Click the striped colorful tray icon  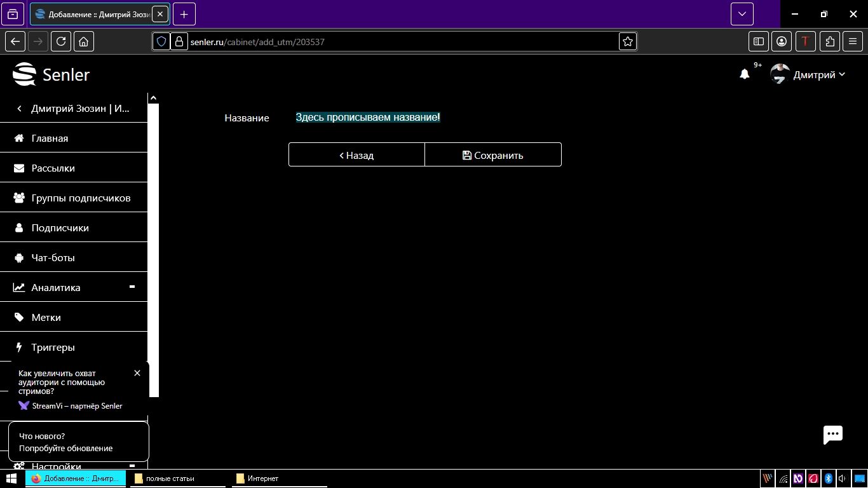tap(768, 478)
